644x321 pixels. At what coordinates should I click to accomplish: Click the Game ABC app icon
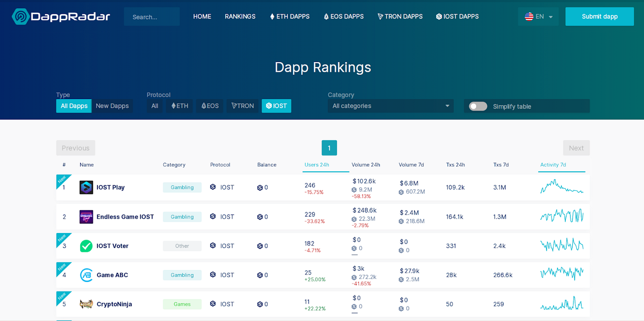86,275
